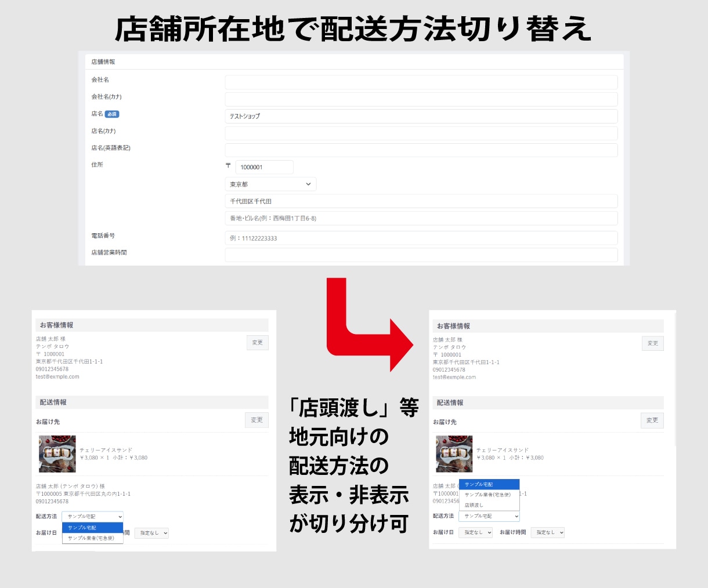Screen dimensions: 708x588
Task: Open the 配送方法 dropdown in left panel
Action: click(93, 516)
